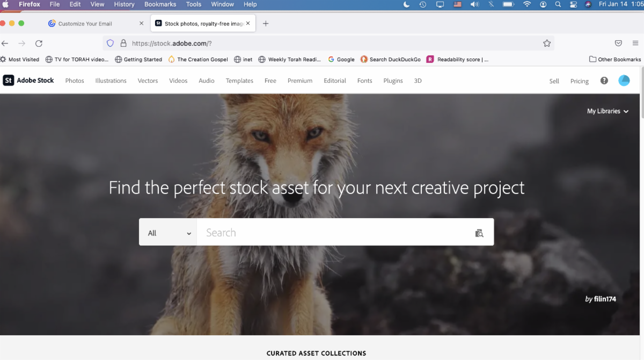Click the Adobe Stock logo

[x=29, y=81]
